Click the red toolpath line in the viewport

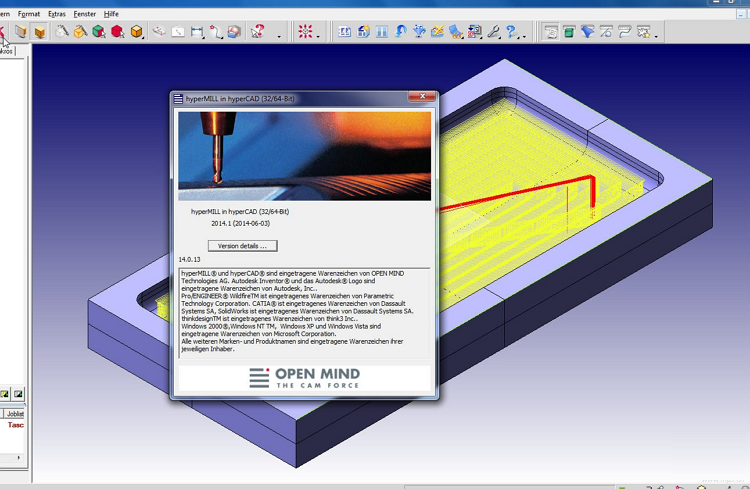click(517, 193)
